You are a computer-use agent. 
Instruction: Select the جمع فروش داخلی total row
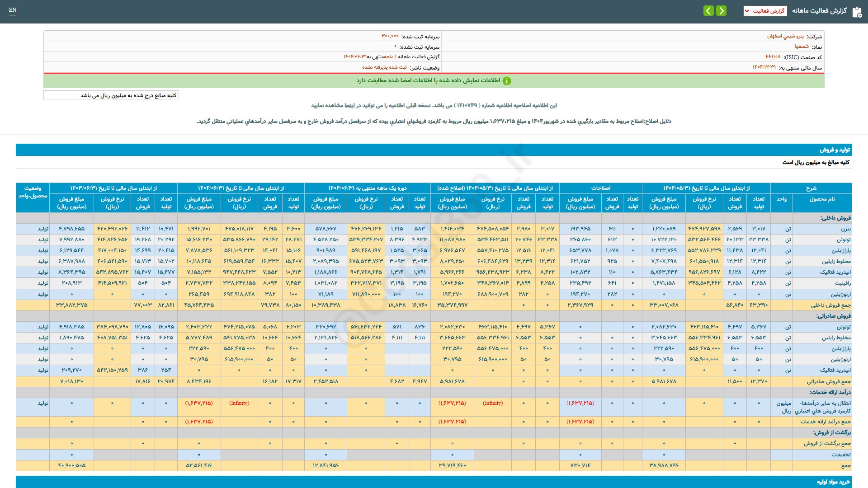coord(830,305)
